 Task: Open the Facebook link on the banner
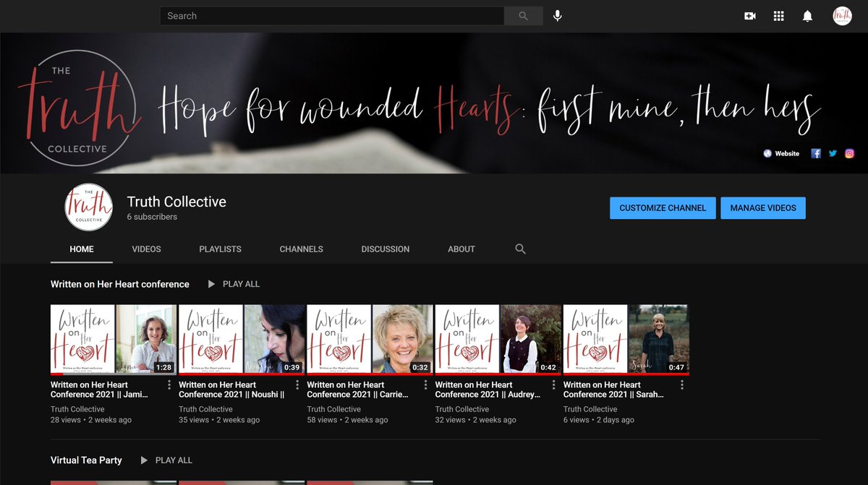(x=816, y=153)
